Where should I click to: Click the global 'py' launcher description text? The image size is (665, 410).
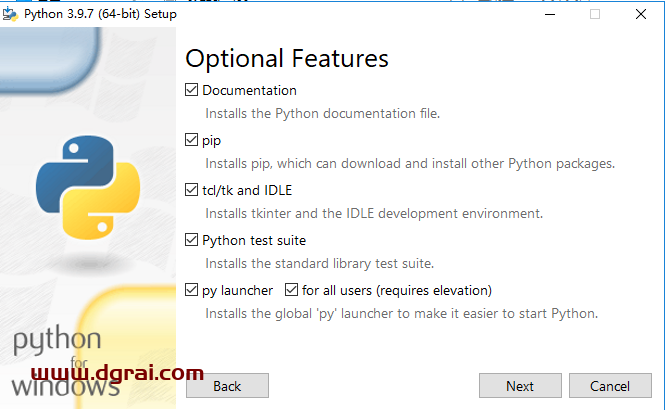[402, 314]
